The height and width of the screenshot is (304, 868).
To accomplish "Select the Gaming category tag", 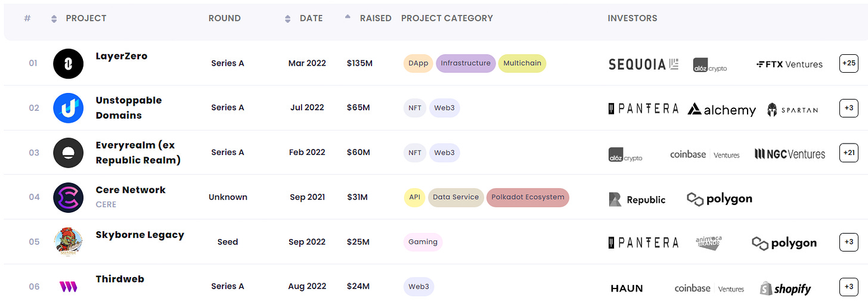I will pyautogui.click(x=423, y=242).
